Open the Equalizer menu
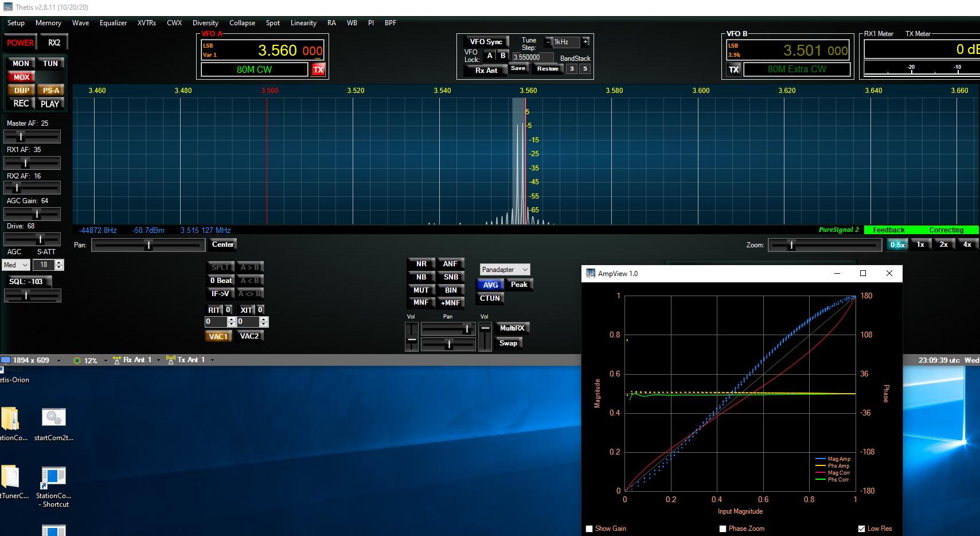This screenshot has width=980, height=536. pyautogui.click(x=113, y=23)
